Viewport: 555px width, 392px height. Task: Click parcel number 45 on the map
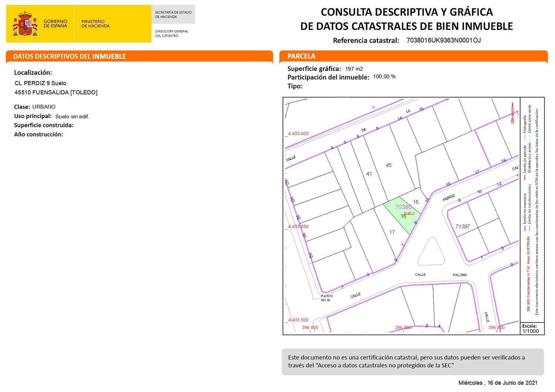point(388,165)
